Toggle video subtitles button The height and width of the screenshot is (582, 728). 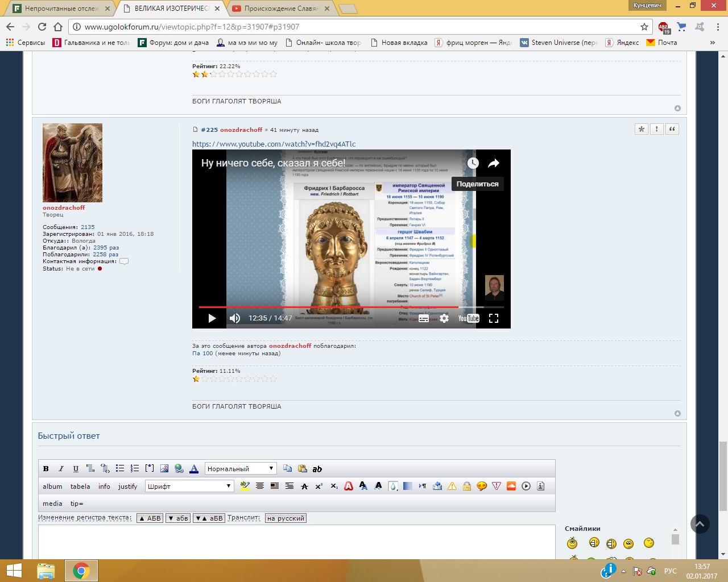(424, 318)
